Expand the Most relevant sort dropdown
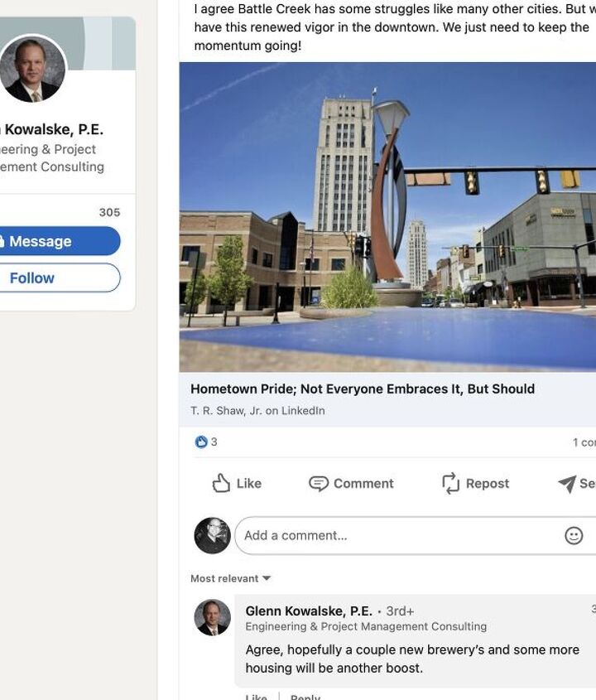 tap(230, 578)
